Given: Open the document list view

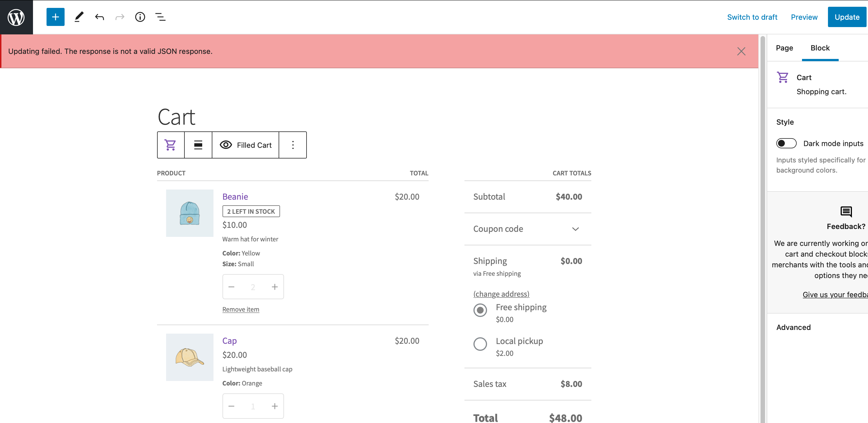Looking at the screenshot, I should click(x=160, y=17).
